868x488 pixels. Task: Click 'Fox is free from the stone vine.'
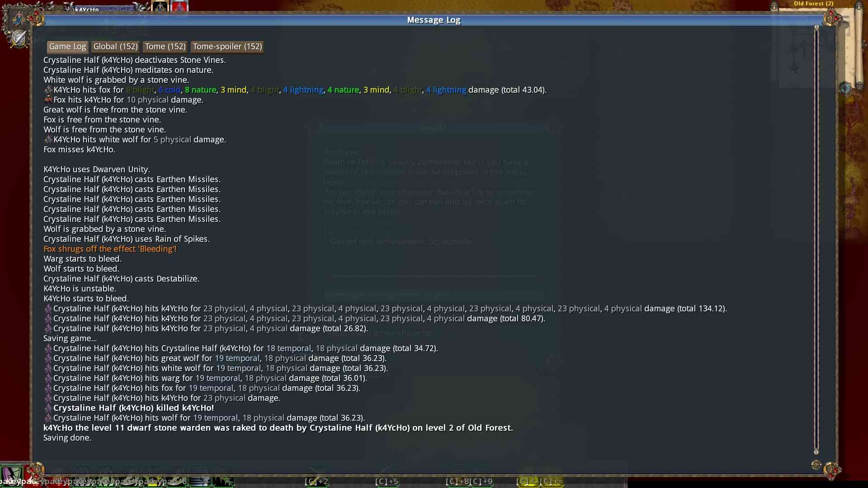coord(102,120)
